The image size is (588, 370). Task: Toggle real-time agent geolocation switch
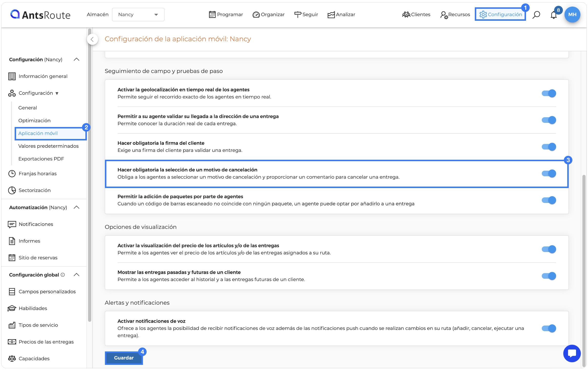[x=549, y=93]
